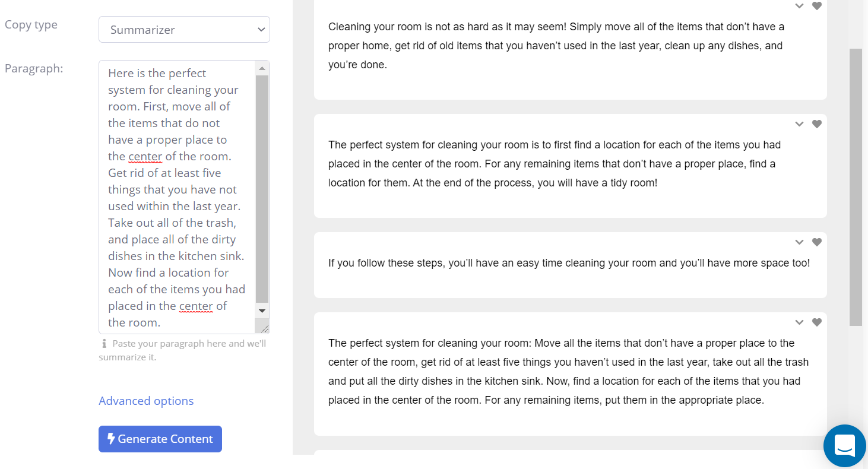
Task: Expand chevron on the 'more space too' summary
Action: tap(799, 242)
